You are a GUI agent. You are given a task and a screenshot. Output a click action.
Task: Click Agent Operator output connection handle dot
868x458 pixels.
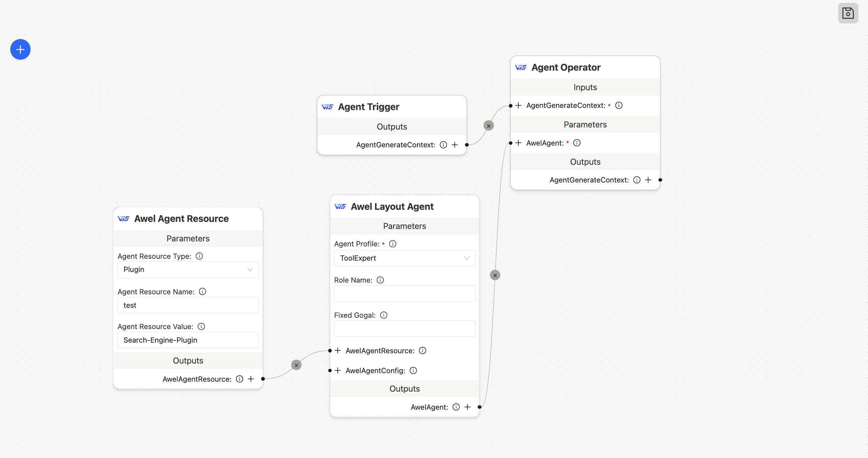pos(660,180)
